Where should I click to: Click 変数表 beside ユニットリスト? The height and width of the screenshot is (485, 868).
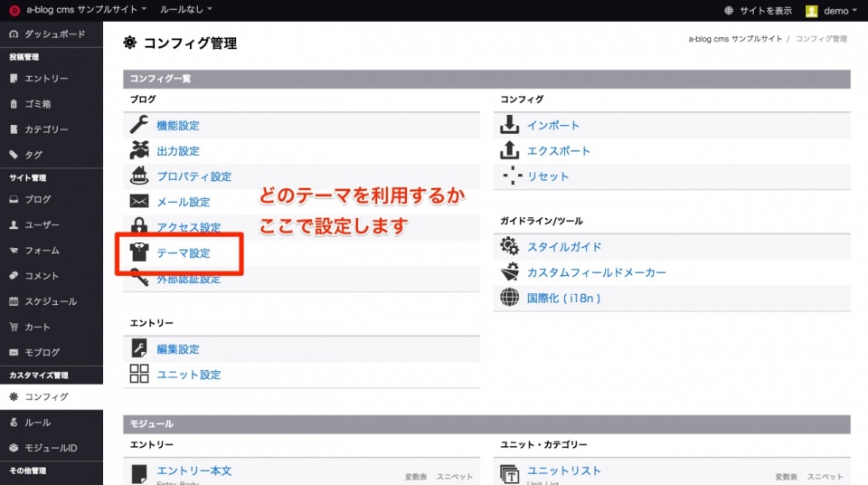click(x=786, y=477)
